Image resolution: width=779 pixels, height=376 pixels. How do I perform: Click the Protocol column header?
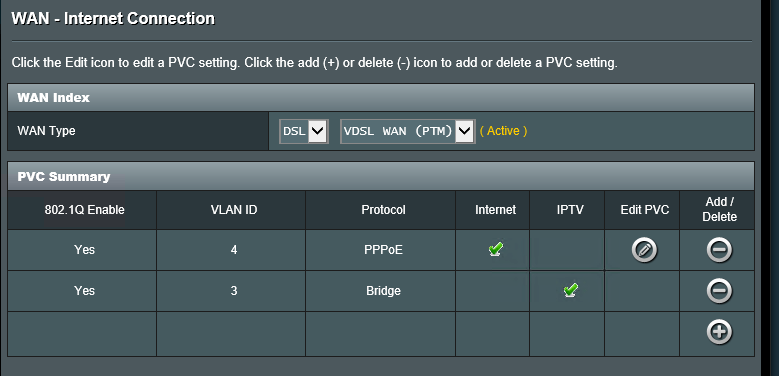pos(383,210)
